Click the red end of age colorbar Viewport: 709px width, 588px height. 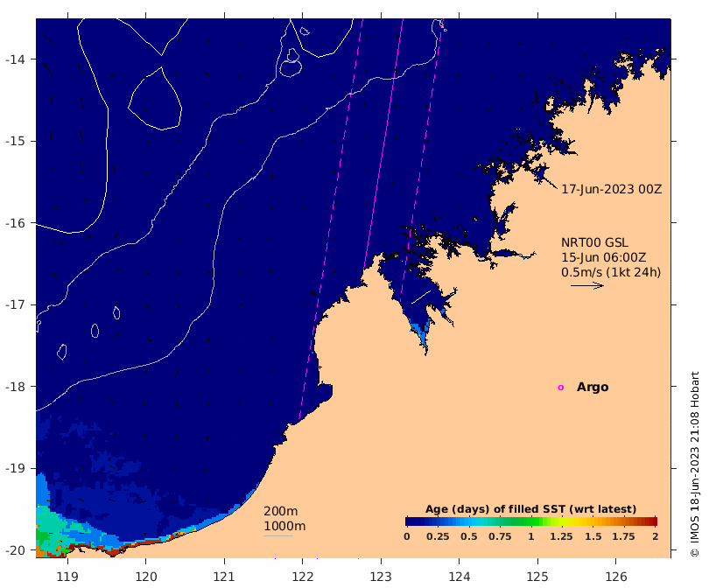[652, 521]
